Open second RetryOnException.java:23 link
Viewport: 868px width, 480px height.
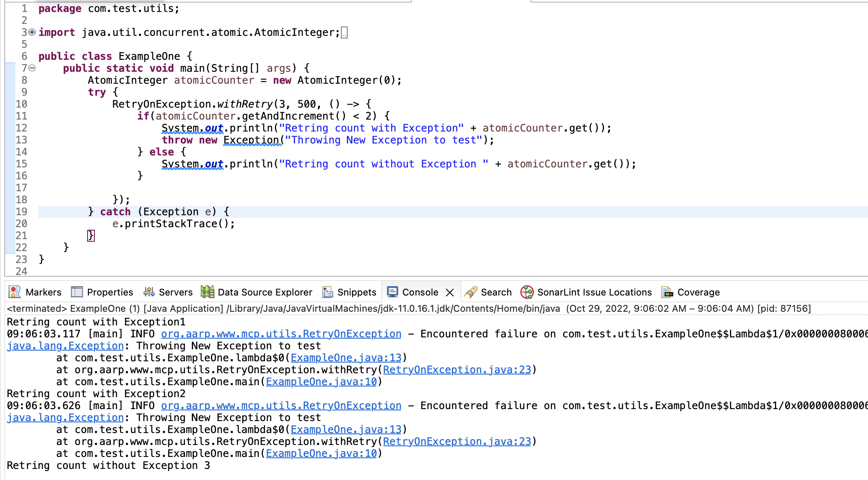pos(457,442)
